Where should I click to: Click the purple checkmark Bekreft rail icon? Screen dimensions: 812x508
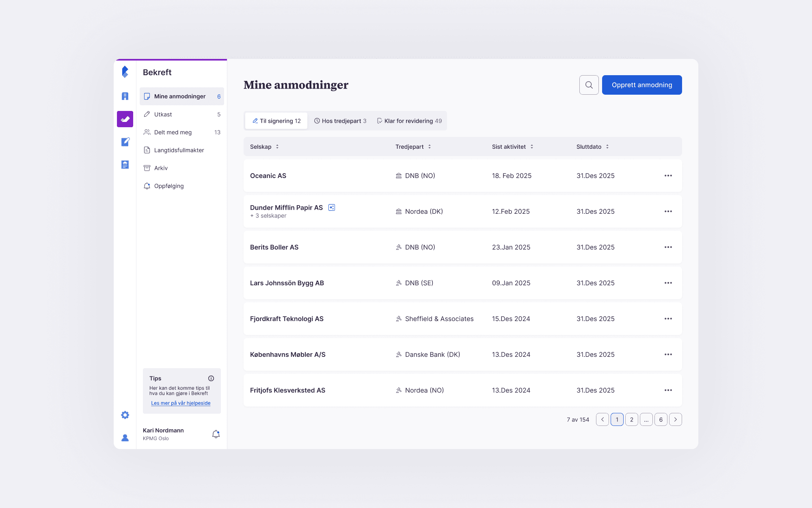[125, 119]
